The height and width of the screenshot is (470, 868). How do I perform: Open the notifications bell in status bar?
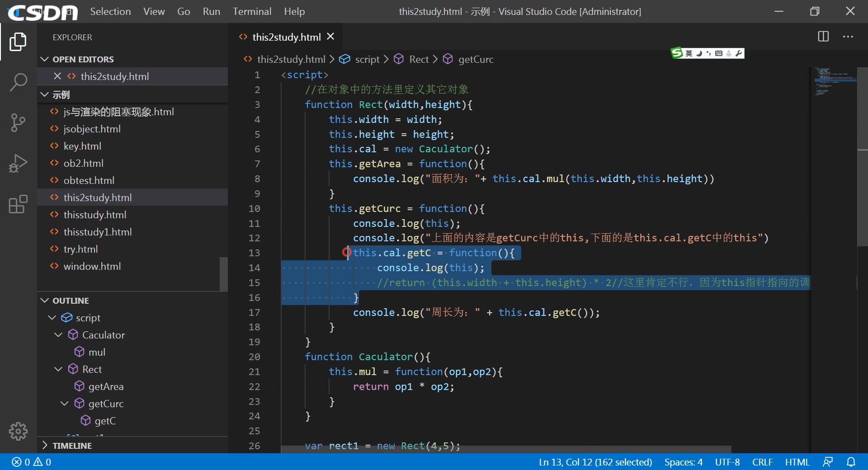tap(852, 462)
